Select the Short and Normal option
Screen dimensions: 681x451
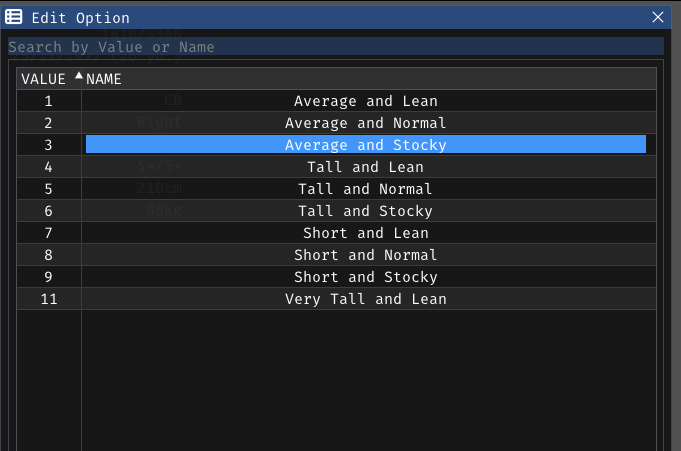pos(366,255)
